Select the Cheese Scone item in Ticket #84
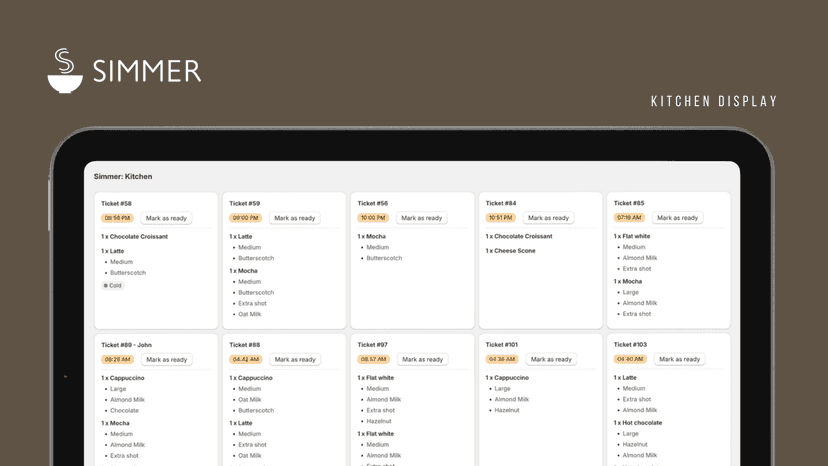The width and height of the screenshot is (828, 466). 510,250
